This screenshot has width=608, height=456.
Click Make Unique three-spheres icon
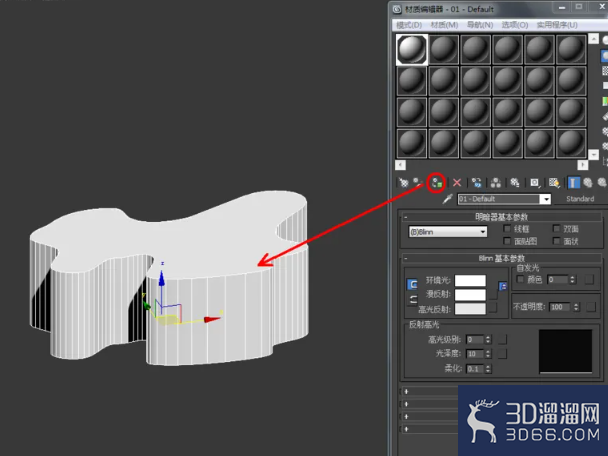click(496, 183)
